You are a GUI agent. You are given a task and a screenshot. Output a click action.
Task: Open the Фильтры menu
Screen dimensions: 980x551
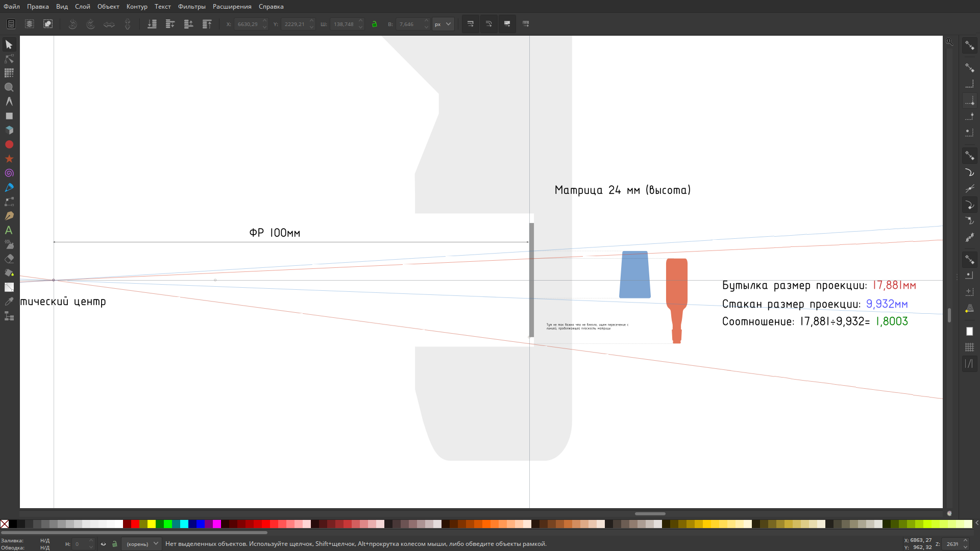[191, 7]
